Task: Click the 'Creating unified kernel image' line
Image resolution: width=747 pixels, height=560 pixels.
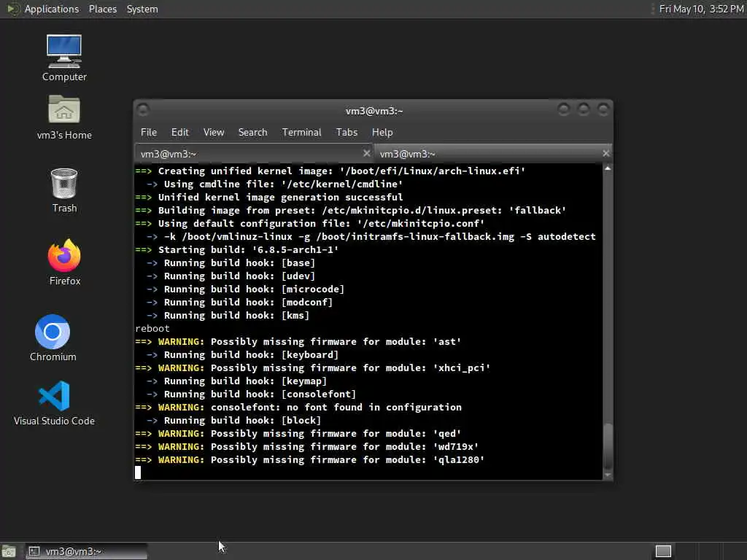Action: pos(330,171)
